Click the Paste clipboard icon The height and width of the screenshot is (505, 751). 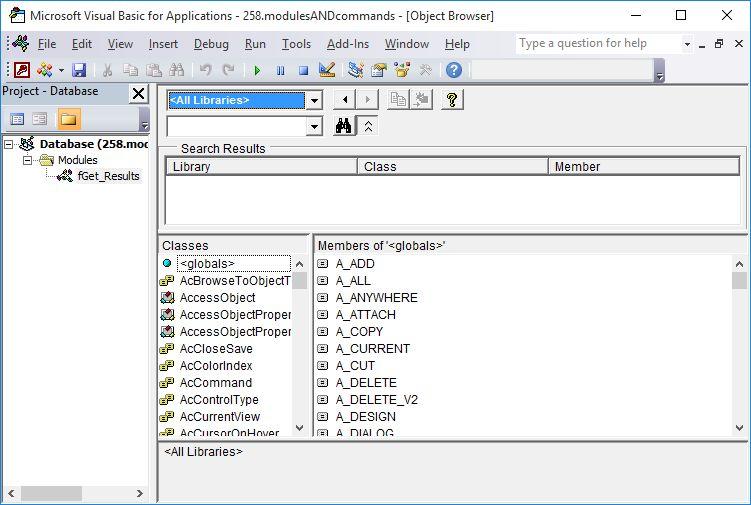point(153,70)
